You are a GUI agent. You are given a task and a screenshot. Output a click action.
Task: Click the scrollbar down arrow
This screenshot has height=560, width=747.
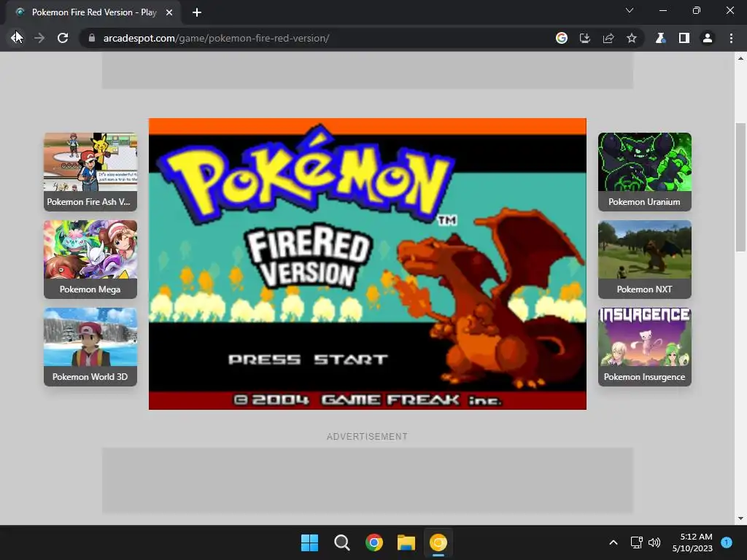click(x=740, y=518)
